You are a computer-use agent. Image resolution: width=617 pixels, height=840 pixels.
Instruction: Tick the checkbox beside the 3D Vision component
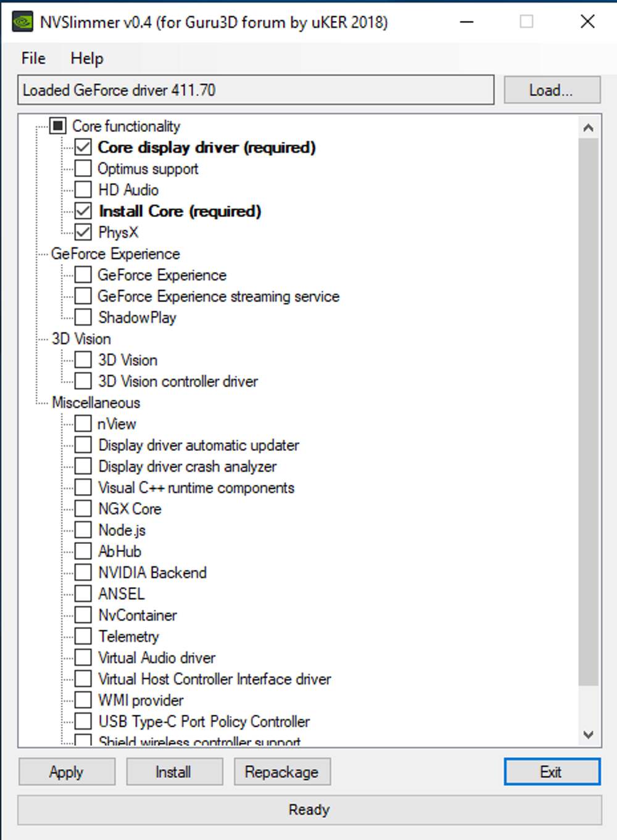point(83,360)
